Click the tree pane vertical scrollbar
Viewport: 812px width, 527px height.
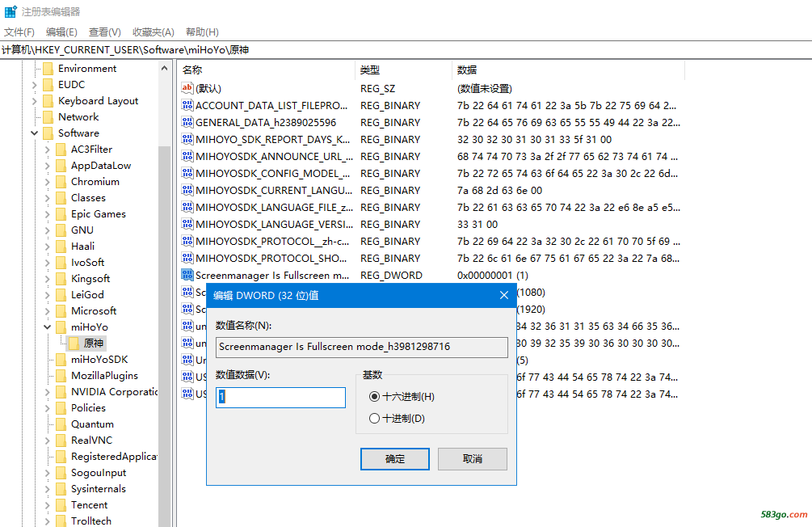(165, 323)
